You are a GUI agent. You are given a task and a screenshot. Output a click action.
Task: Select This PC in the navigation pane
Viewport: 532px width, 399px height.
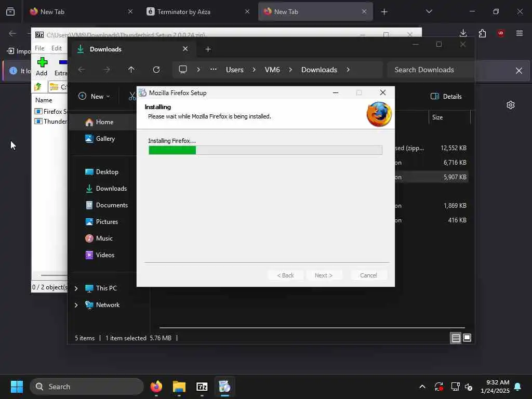101,288
